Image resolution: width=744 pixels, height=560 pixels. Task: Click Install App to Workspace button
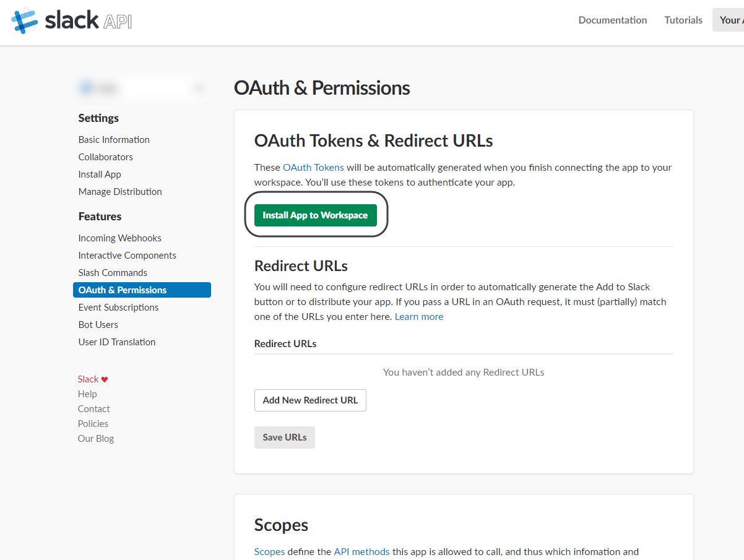click(x=316, y=215)
